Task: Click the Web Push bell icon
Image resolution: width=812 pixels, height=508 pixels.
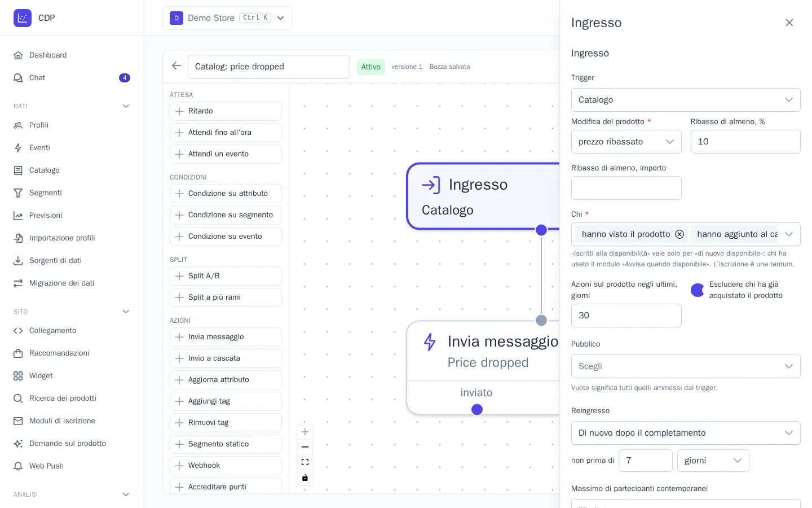Action: click(18, 466)
